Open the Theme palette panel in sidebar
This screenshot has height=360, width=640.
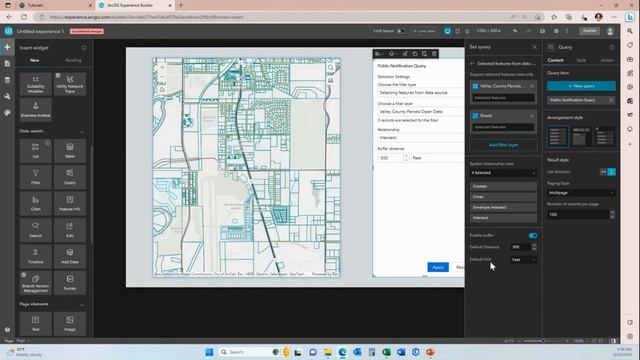tap(7, 113)
